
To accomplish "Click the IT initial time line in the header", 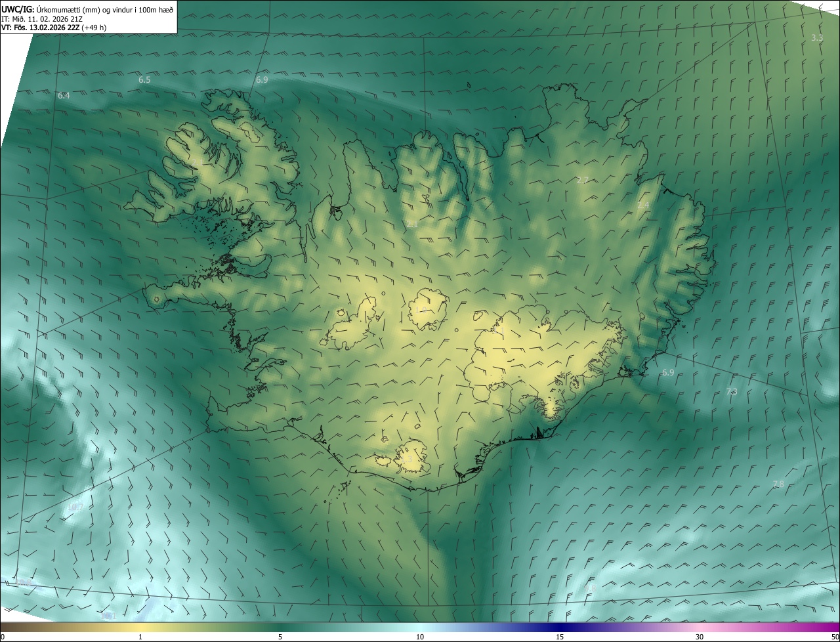I will click(x=42, y=18).
